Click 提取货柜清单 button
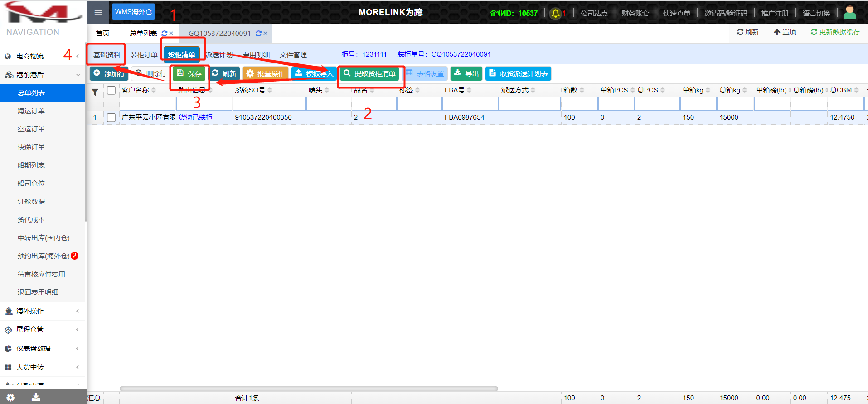Viewport: 868px width, 404px height. [x=369, y=73]
